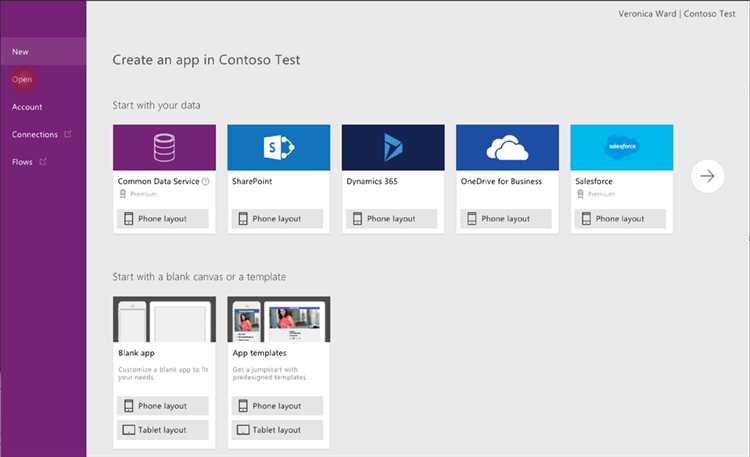Screen dimensions: 750x457
Task: Click the App templates thumbnail
Action: pos(279,319)
